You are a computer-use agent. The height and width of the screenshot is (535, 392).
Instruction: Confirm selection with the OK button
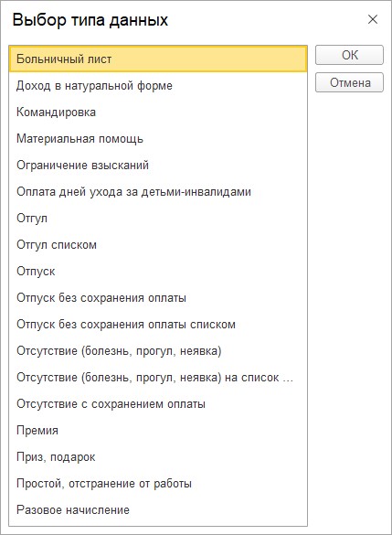pyautogui.click(x=349, y=55)
